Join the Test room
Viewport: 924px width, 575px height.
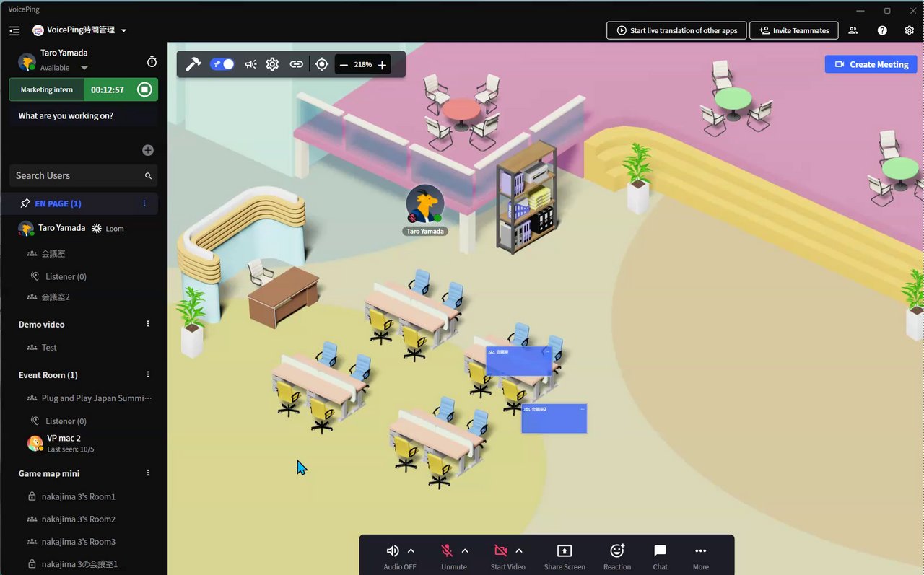tap(49, 347)
